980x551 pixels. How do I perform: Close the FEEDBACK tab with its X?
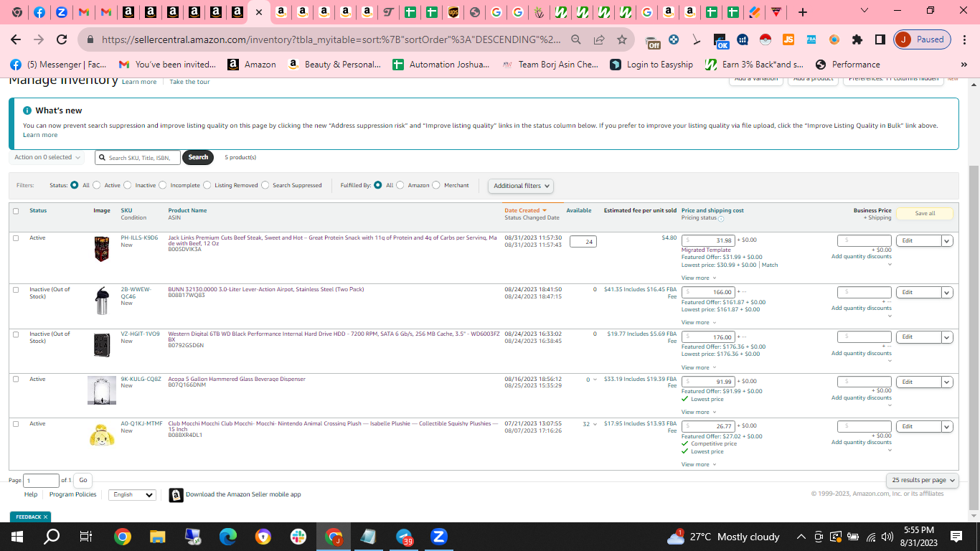45,517
